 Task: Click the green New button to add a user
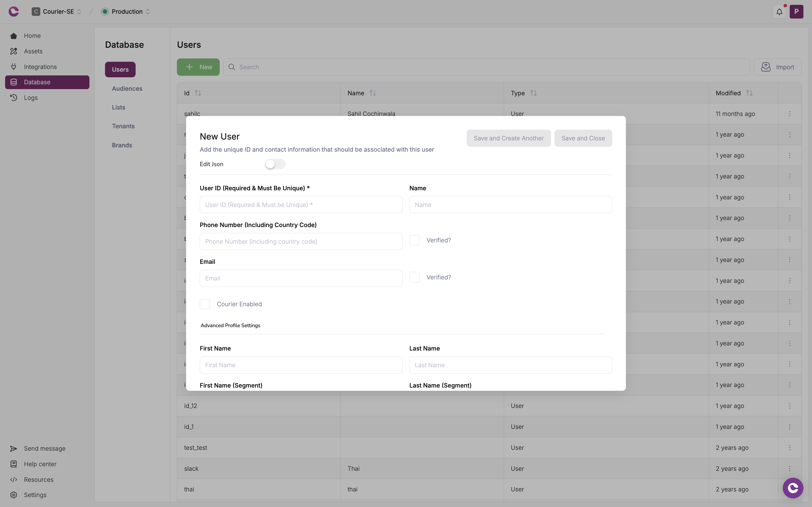coord(198,67)
